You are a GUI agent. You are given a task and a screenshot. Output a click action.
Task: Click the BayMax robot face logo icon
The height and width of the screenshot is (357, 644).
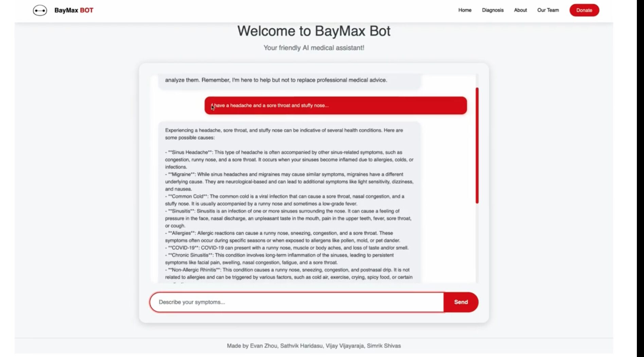(x=40, y=11)
